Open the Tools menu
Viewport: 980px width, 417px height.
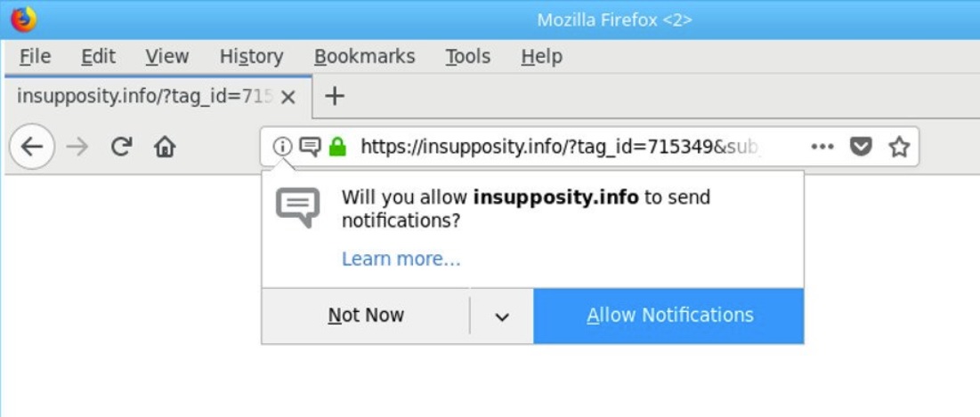click(x=467, y=57)
